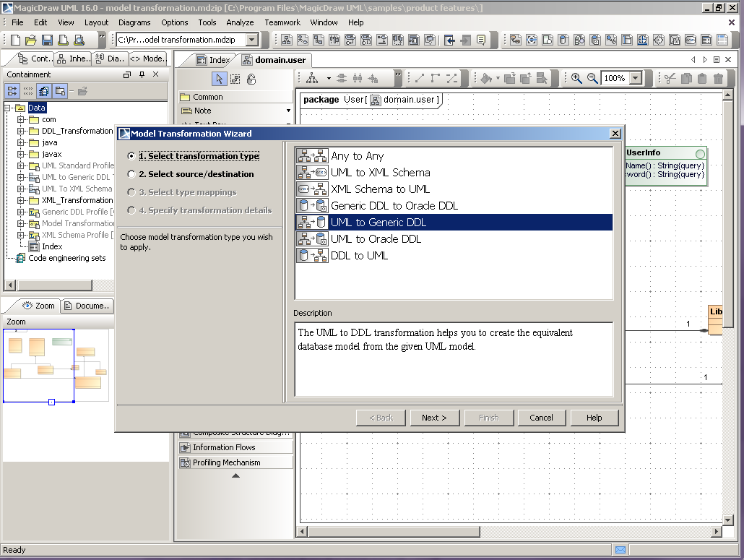Open the Note palette dropdown arrow
Image resolution: width=744 pixels, height=560 pixels.
point(288,111)
